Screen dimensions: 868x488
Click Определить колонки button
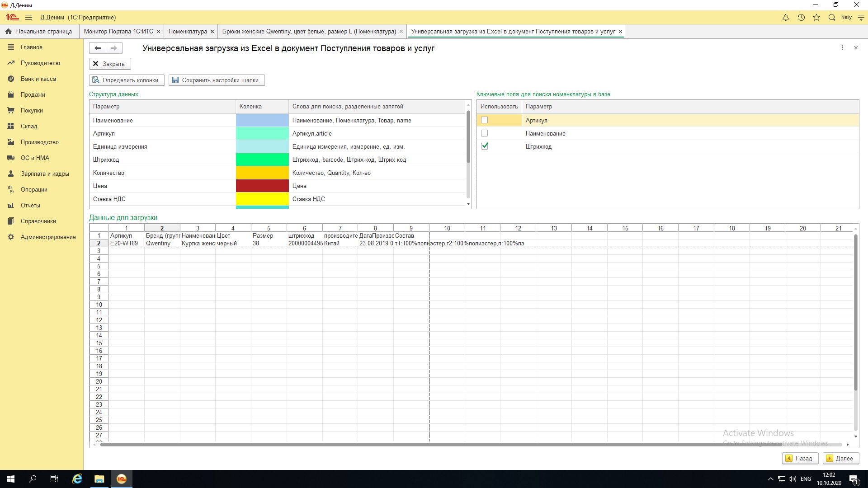[126, 80]
